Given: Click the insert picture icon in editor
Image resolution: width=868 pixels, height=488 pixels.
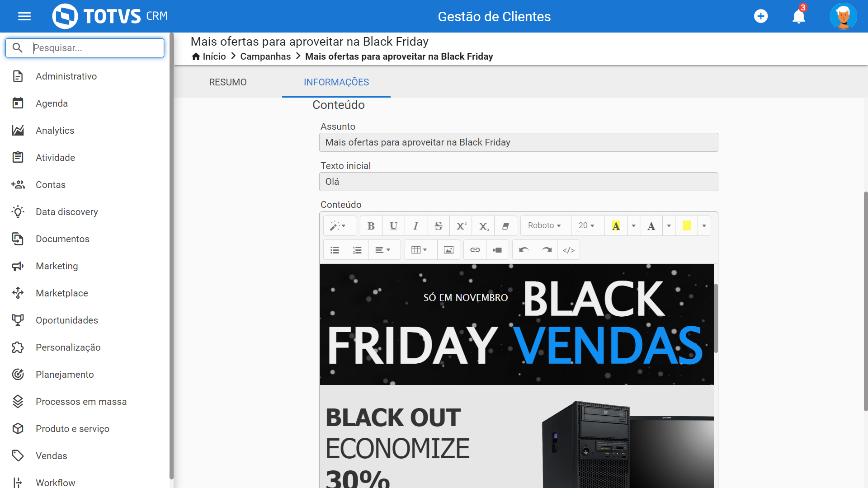Looking at the screenshot, I should coord(448,250).
